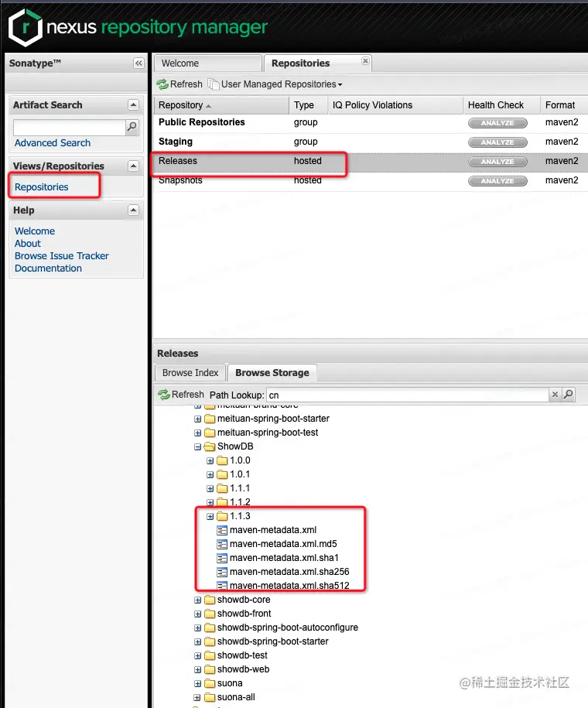Collapse the Help panel
The image size is (588, 708).
tap(133, 210)
